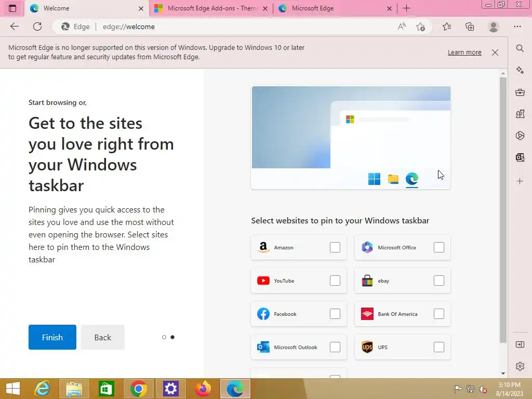This screenshot has height=399, width=532.
Task: Open the Collections icon
Action: [x=470, y=26]
